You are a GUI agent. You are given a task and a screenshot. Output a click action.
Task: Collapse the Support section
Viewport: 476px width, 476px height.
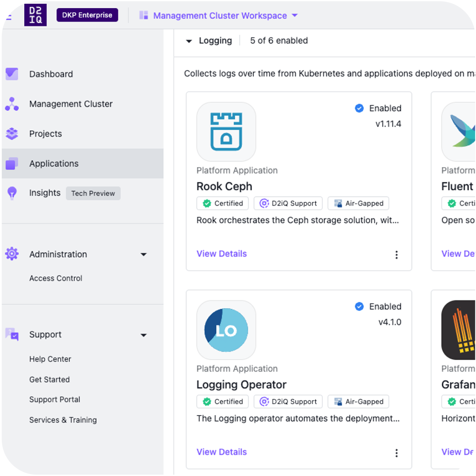tap(143, 335)
